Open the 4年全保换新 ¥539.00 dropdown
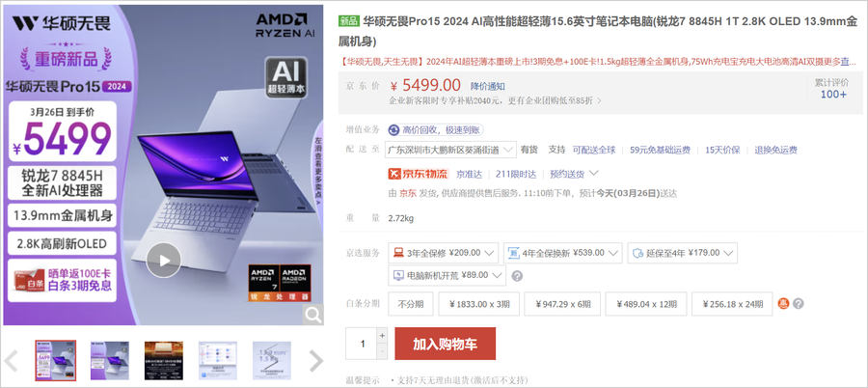Screen dimensions: 868x388 563,253
